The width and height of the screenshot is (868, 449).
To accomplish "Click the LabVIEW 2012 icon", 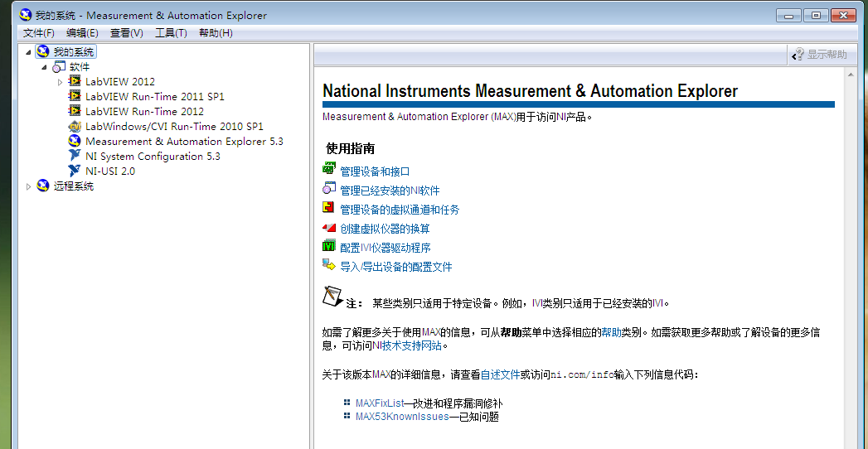I will pos(75,82).
